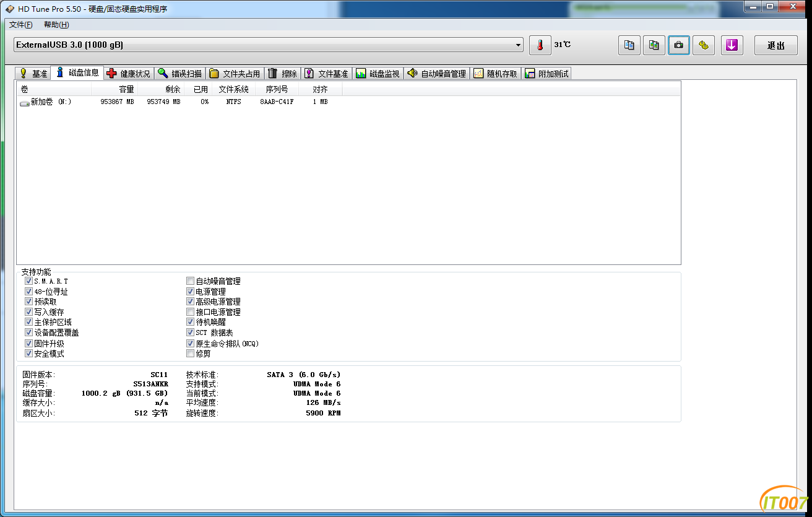Switch to the 基准 benchmark tab

33,74
